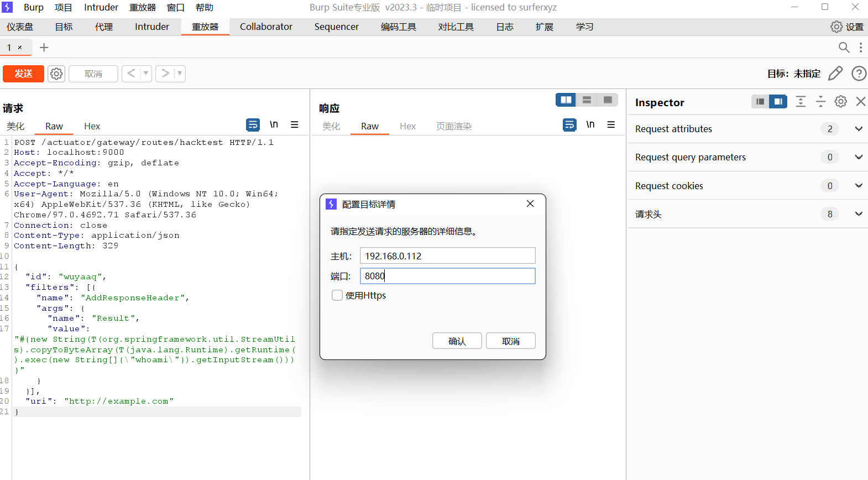Screen dimensions: 868x480
Task: Dock Inspector on the left side
Action: pyautogui.click(x=760, y=102)
